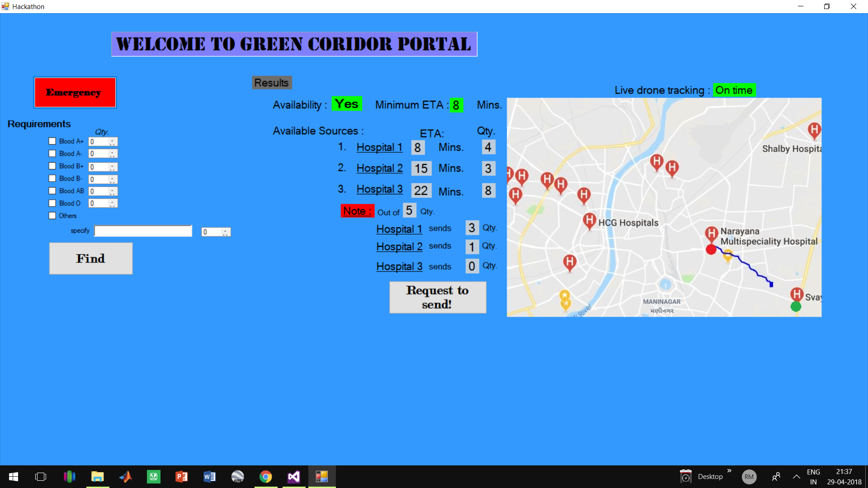Click the Shalby Hospital map marker

814,130
